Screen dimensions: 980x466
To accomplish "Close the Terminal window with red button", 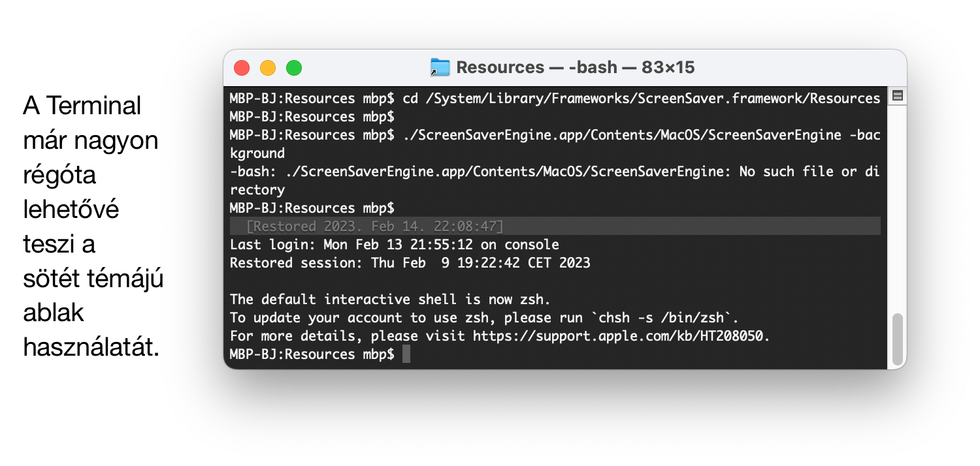I will point(242,67).
